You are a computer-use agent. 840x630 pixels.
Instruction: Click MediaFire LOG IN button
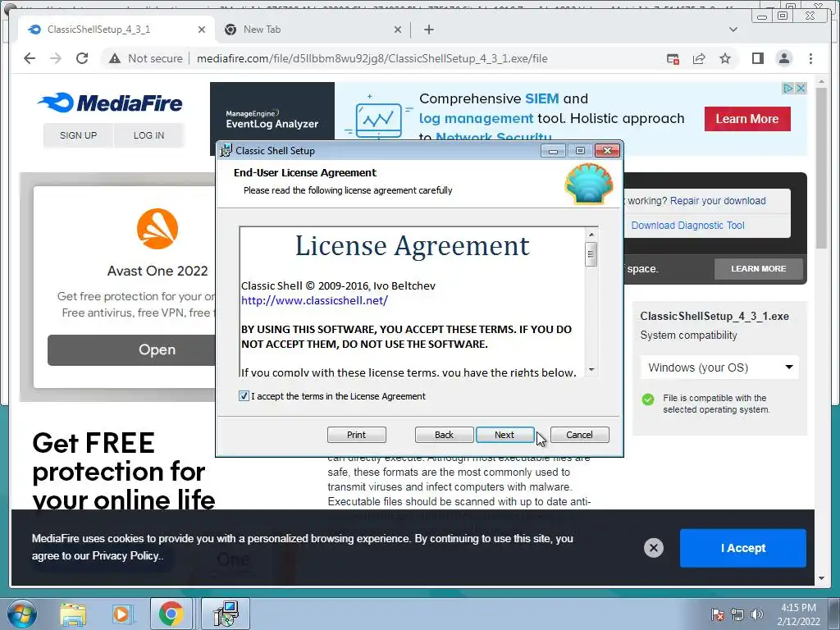pos(149,135)
